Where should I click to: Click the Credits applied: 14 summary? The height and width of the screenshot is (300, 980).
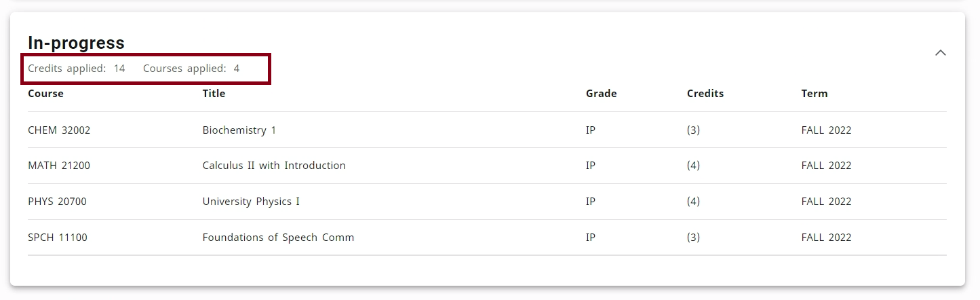(x=76, y=69)
